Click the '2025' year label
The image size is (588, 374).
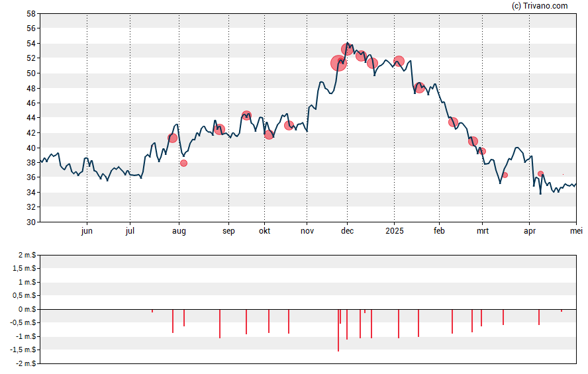[x=395, y=231]
